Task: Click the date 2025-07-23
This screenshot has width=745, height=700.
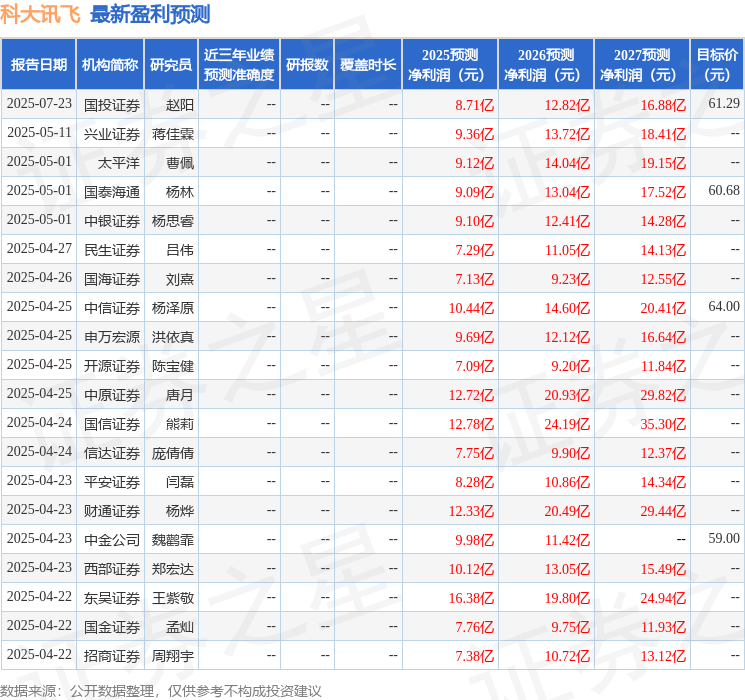Action: [39, 104]
